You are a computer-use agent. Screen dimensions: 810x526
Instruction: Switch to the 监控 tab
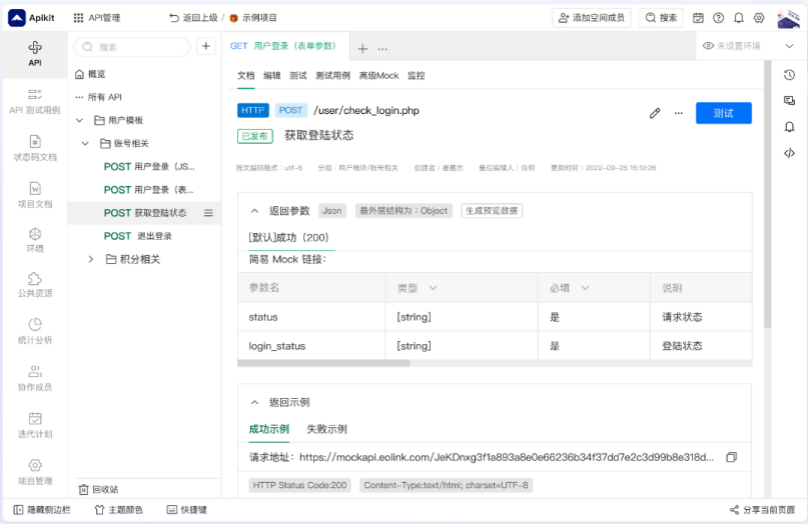tap(416, 75)
